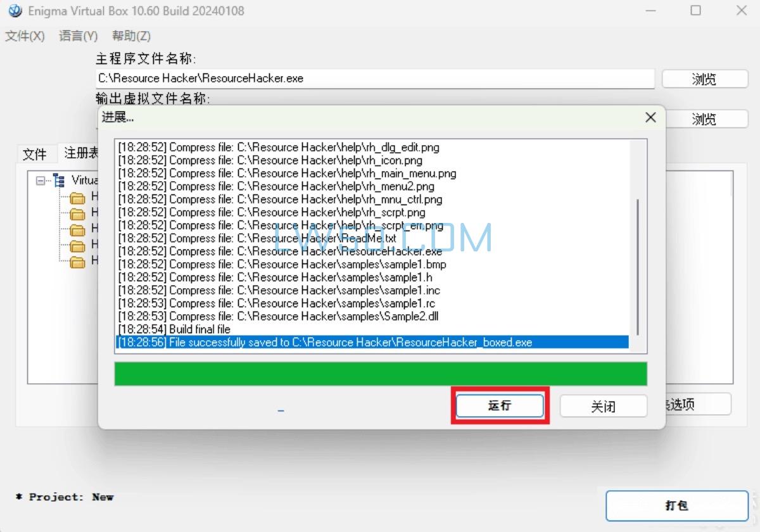Image resolution: width=760 pixels, height=532 pixels.
Task: Click the '* Project: New' status text
Action: (x=64, y=497)
